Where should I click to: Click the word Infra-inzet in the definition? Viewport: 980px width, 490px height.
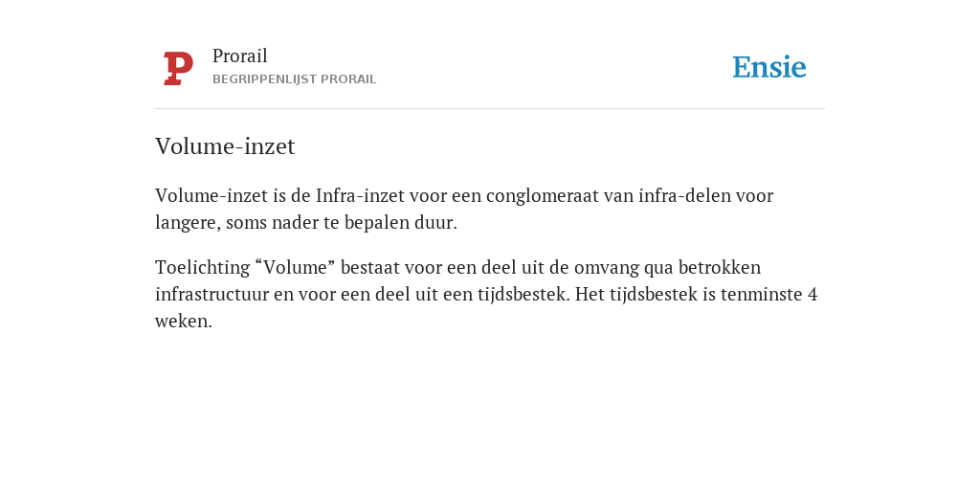point(360,195)
